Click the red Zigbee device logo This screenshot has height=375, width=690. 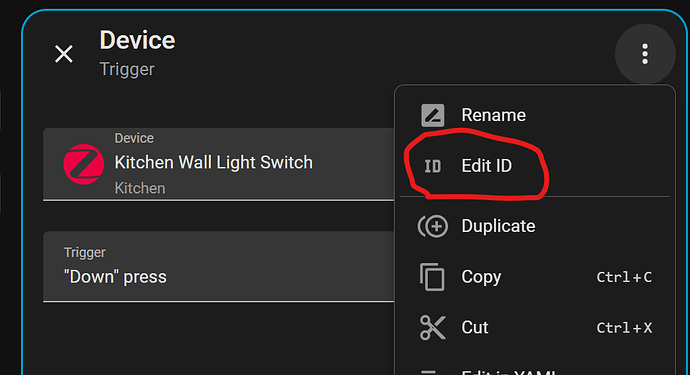point(84,164)
